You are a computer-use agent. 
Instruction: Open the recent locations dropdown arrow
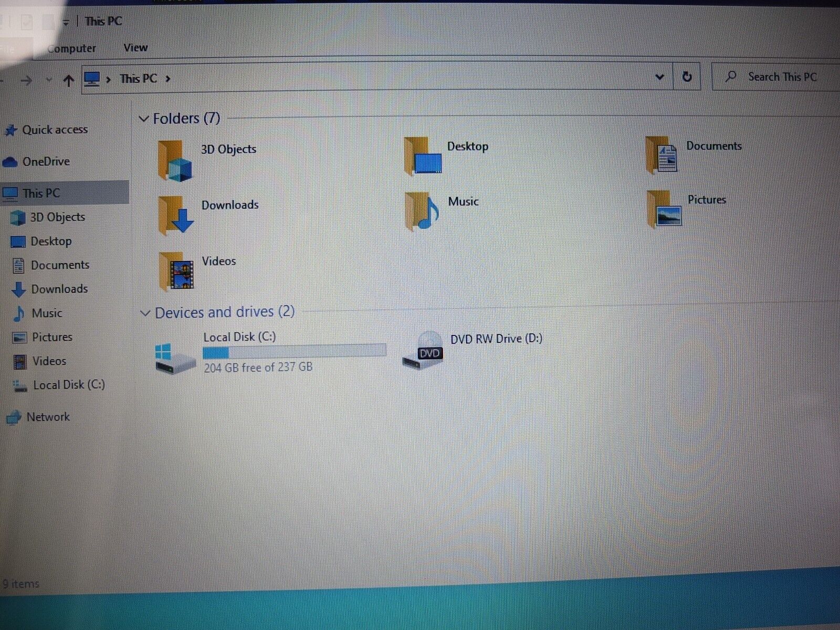pyautogui.click(x=49, y=80)
